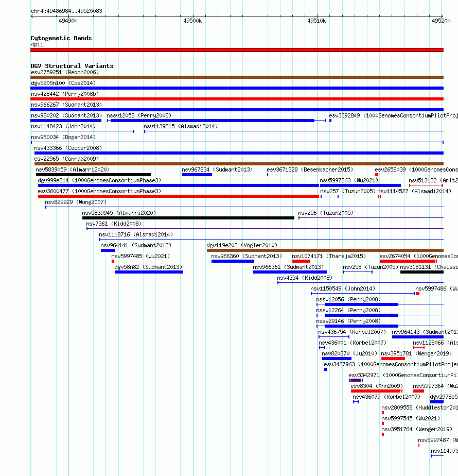The width and height of the screenshot is (458, 476).
Task: Click nsv258 (Tuzun2005) label
Action: [371, 267]
